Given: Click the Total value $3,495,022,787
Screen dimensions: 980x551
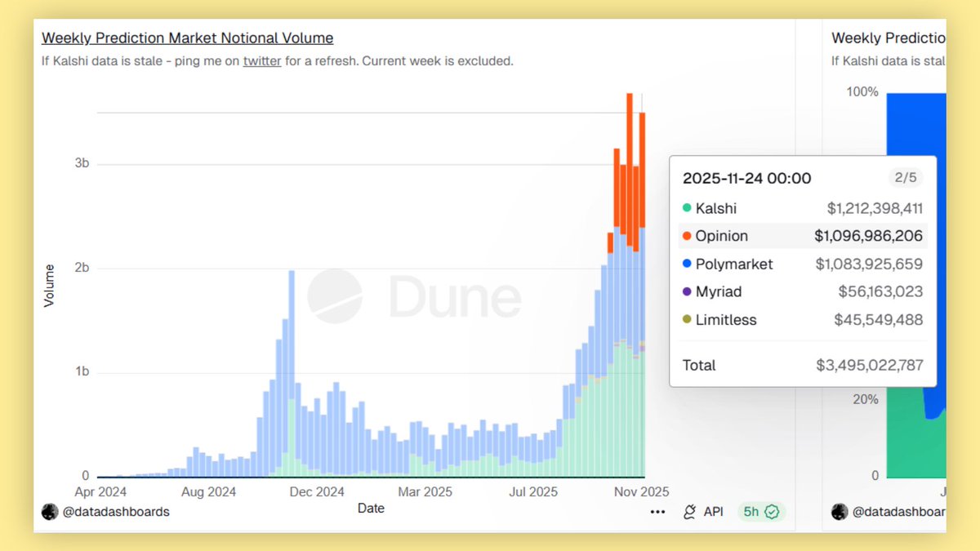Looking at the screenshot, I should click(870, 366).
